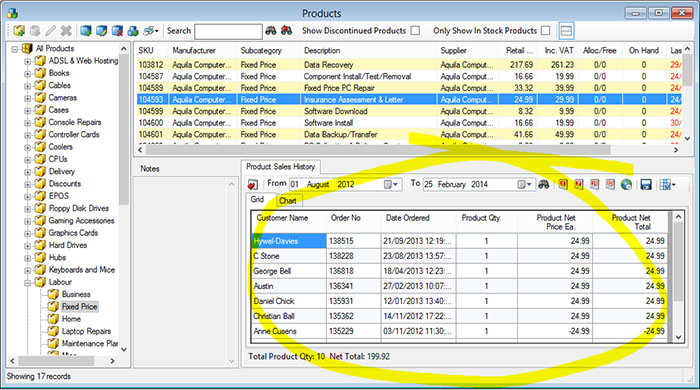Expand the Hard Drives category
This screenshot has height=390, width=700.
click(x=28, y=245)
